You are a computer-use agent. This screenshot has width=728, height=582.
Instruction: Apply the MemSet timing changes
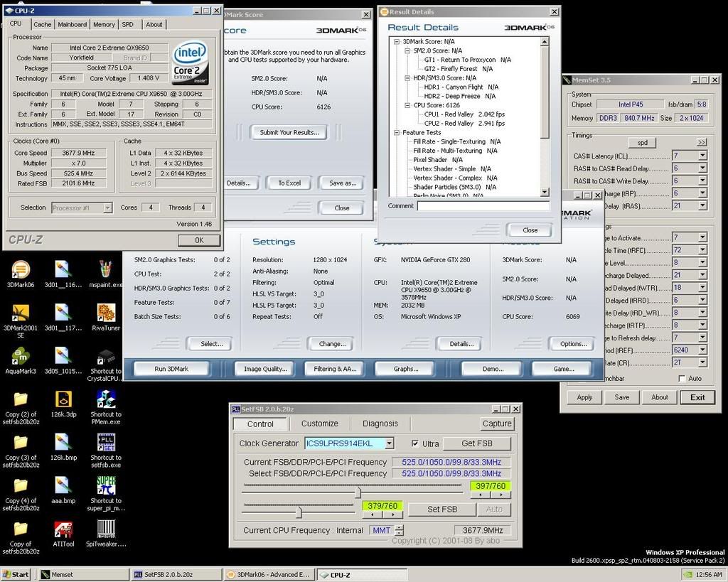click(x=584, y=398)
